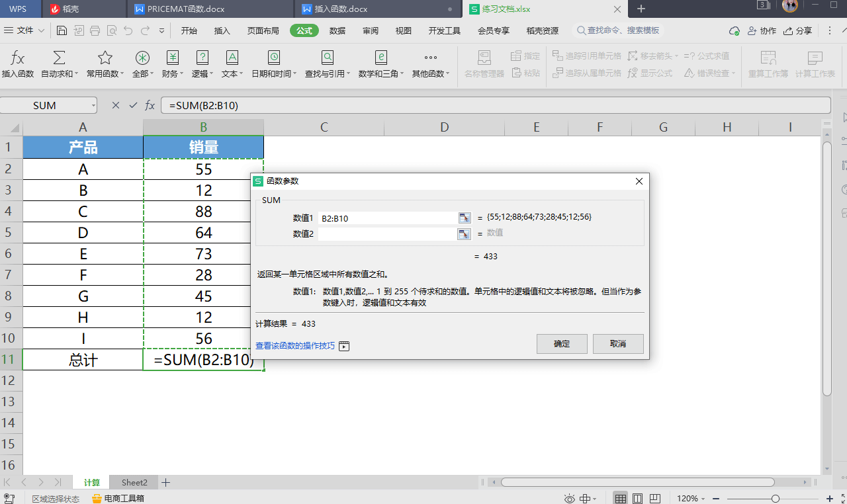The height and width of the screenshot is (504, 847).
Task: Click the eye-protection mode icon in status bar
Action: (570, 499)
